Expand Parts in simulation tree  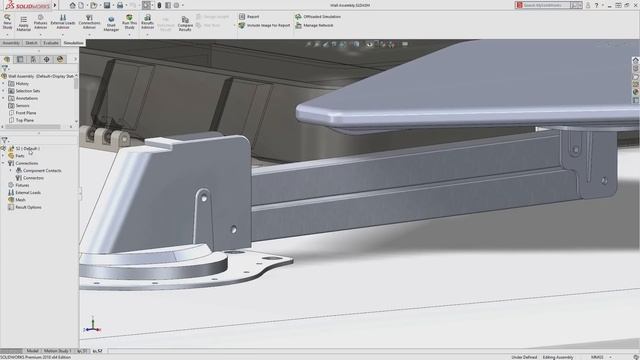[3, 156]
